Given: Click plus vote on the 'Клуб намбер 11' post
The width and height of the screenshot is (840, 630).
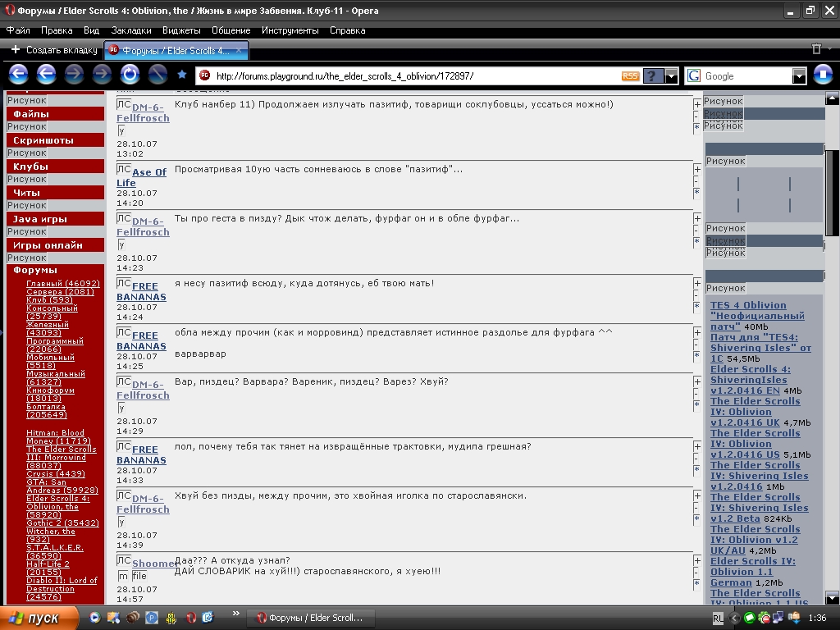Looking at the screenshot, I should coord(697,104).
